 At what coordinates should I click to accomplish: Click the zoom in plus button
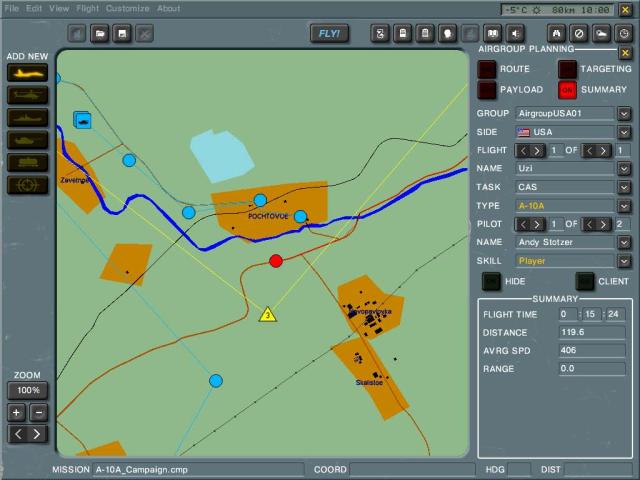[17, 412]
